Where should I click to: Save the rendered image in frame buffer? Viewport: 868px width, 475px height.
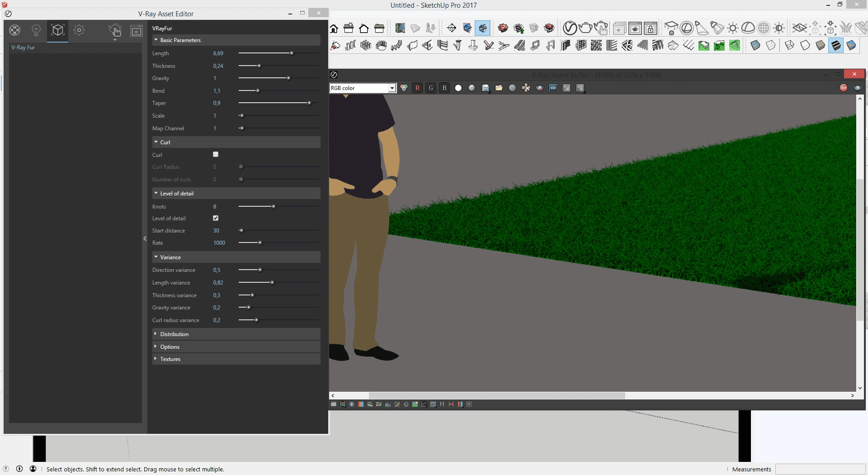485,88
